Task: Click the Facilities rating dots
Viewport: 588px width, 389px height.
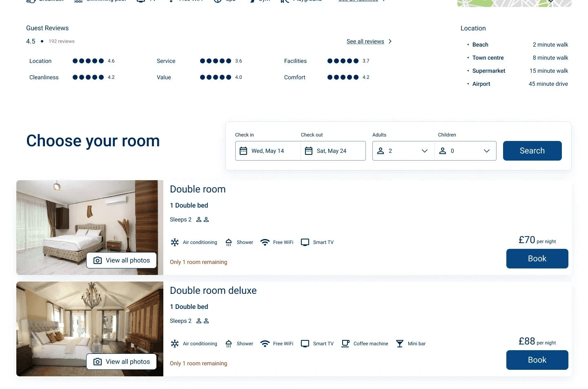Action: [x=343, y=61]
